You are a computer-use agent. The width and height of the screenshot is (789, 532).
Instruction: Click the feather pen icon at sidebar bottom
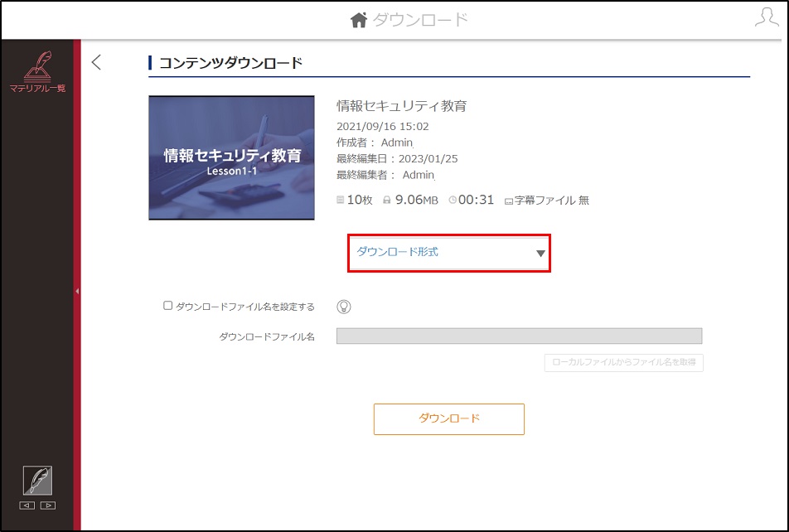[38, 481]
